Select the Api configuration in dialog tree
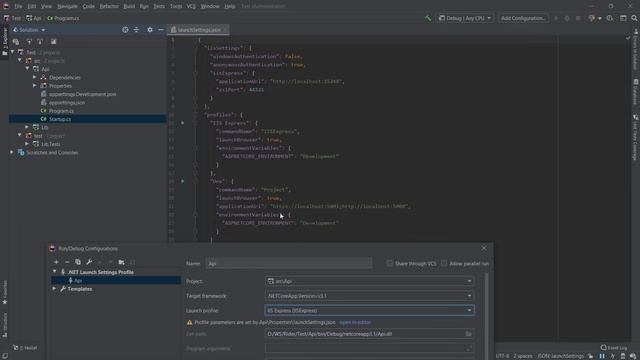 click(x=116, y=280)
